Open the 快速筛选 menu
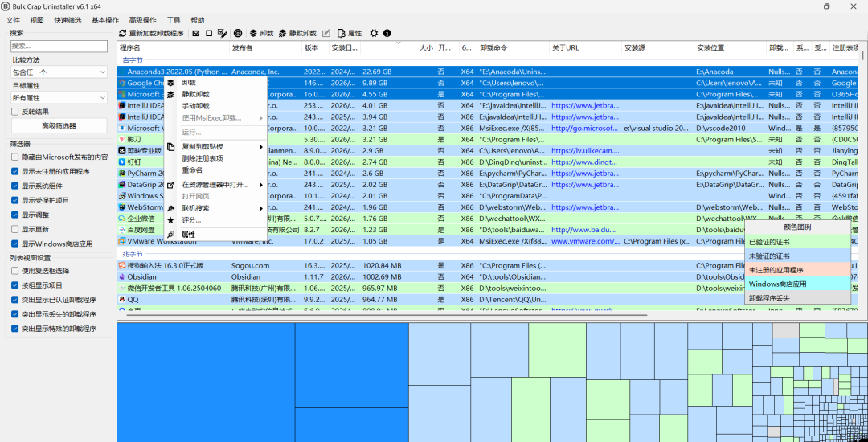Screen dimensions: 868x442 click(x=68, y=20)
